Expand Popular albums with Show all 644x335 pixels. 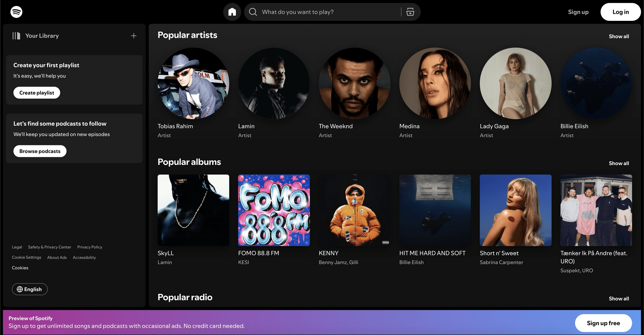[x=618, y=163]
